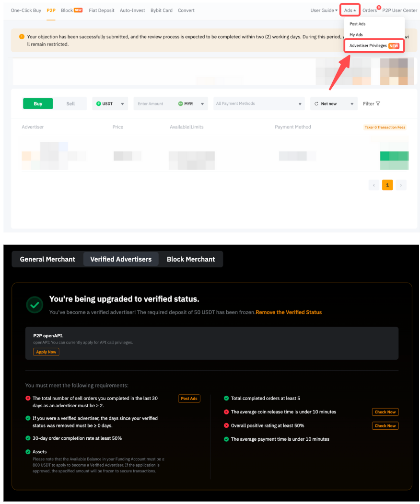The image size is (420, 504).
Task: Click the next page arrow
Action: (x=401, y=185)
